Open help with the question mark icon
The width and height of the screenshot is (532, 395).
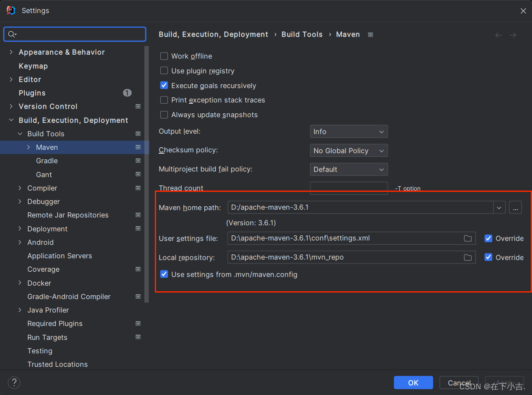pyautogui.click(x=14, y=382)
